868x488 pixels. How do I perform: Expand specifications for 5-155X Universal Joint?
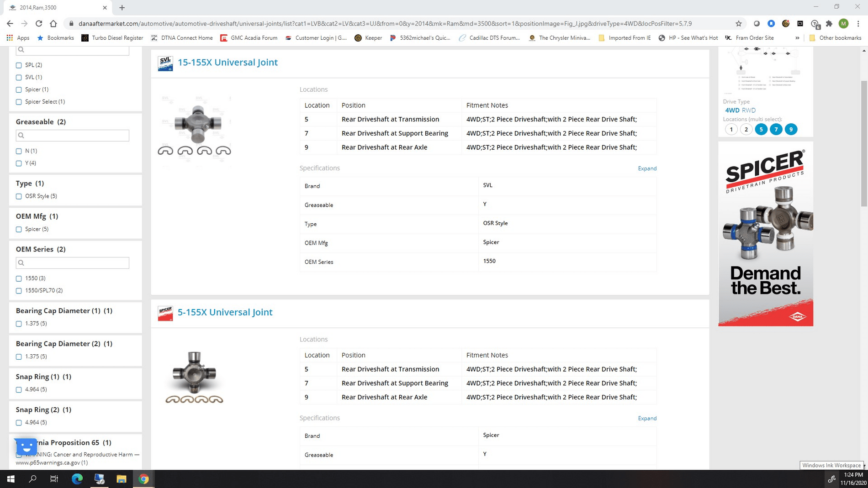(x=647, y=418)
